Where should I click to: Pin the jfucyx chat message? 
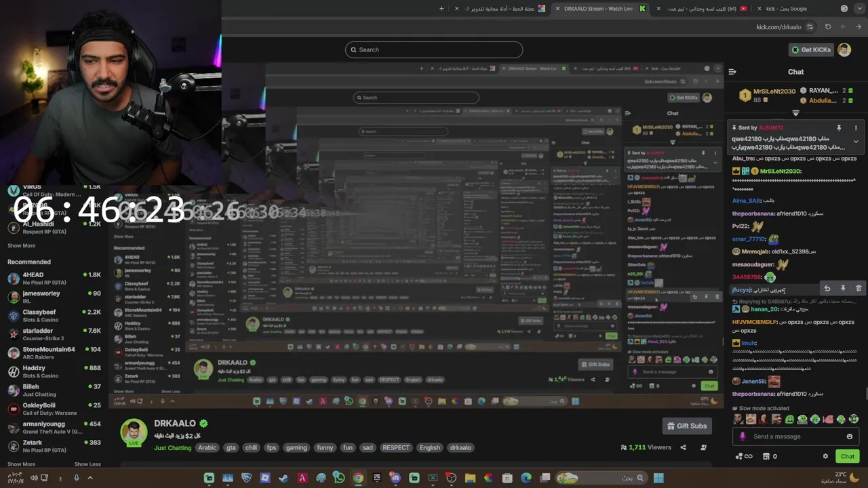pos(843,289)
